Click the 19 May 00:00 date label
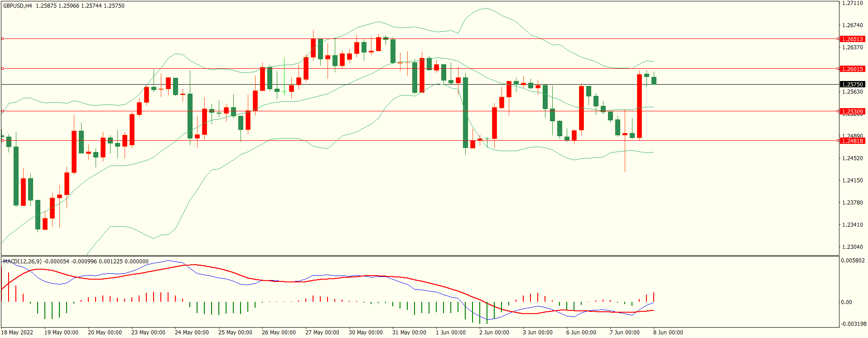Image resolution: width=868 pixels, height=338 pixels. tap(61, 333)
